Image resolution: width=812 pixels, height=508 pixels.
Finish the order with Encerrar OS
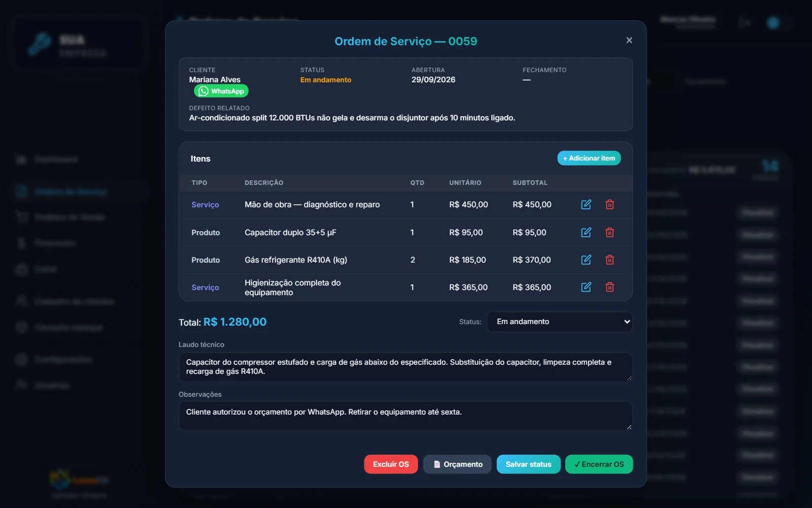coord(599,464)
